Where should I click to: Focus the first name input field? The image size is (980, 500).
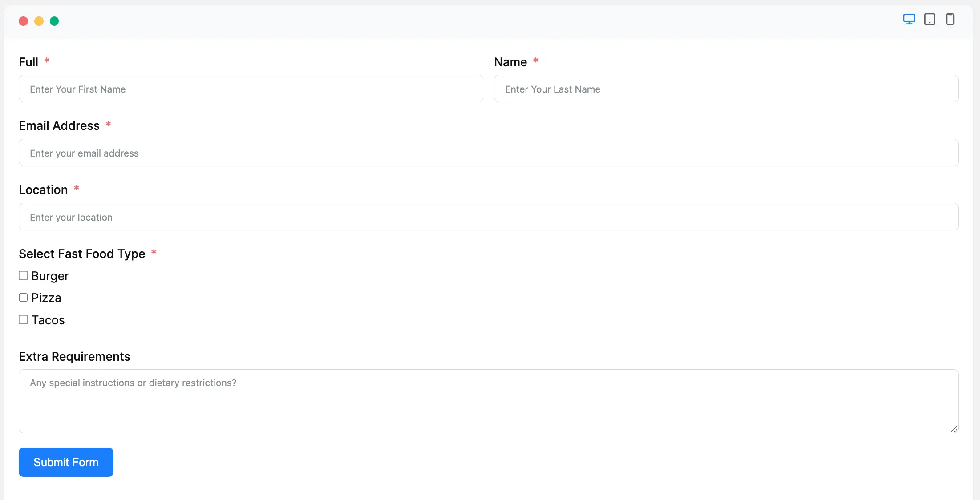251,89
